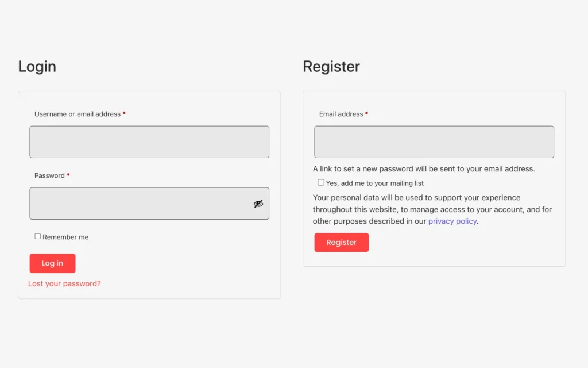Focus the login Password input field
The width and height of the screenshot is (588, 368).
pyautogui.click(x=149, y=204)
